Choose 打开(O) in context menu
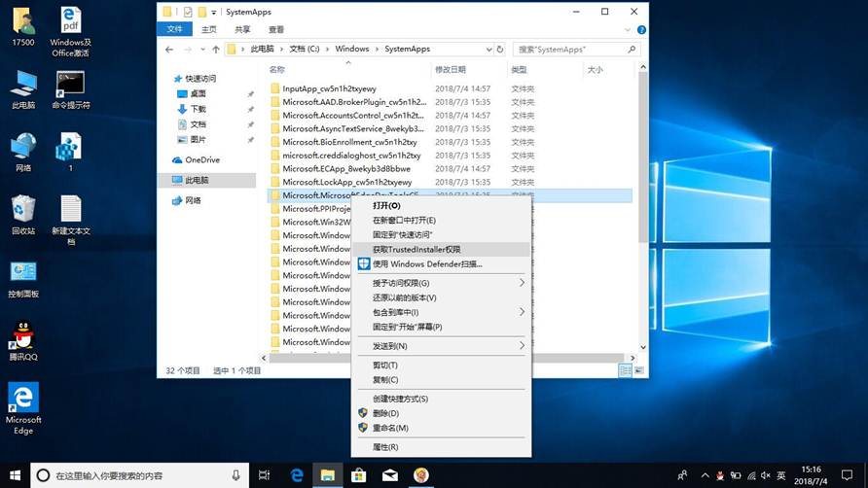The image size is (868, 488). coord(441,206)
